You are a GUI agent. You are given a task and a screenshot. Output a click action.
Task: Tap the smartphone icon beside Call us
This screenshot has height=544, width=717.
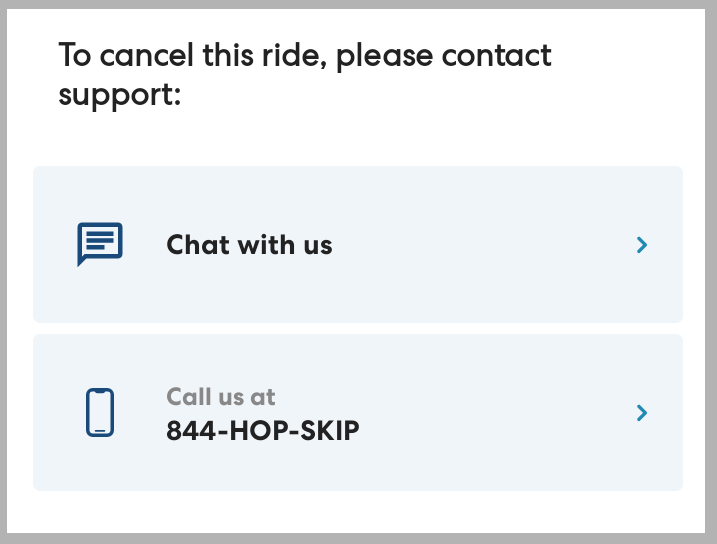99,412
